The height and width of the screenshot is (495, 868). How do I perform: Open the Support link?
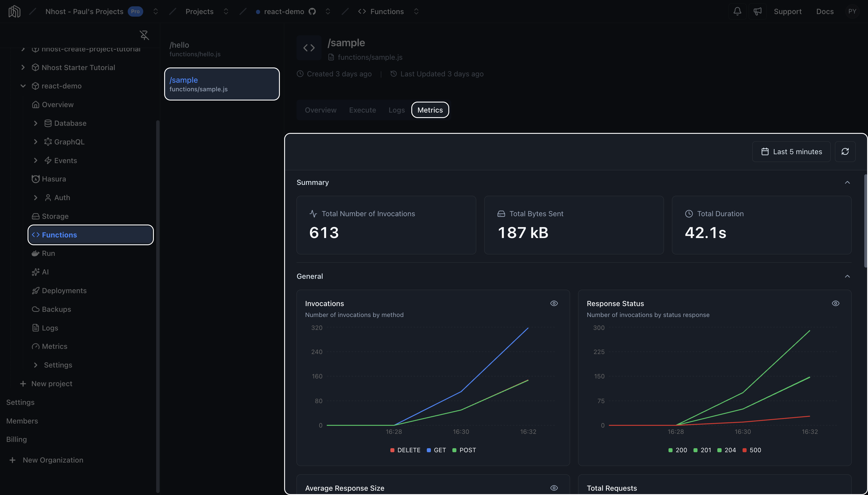coord(787,11)
